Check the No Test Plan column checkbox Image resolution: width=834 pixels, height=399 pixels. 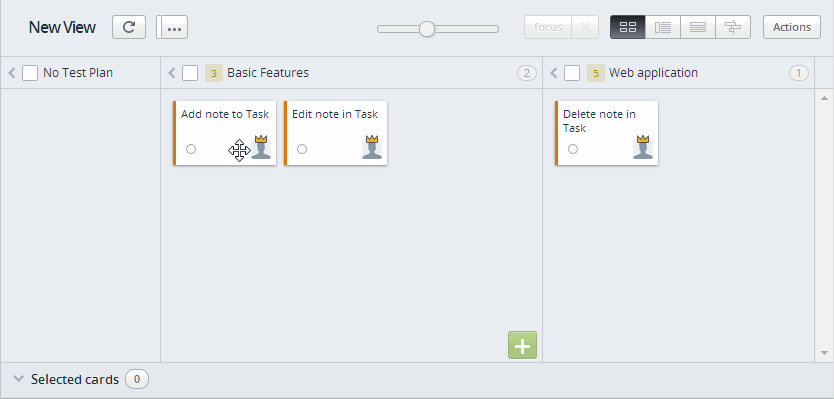tap(30, 73)
